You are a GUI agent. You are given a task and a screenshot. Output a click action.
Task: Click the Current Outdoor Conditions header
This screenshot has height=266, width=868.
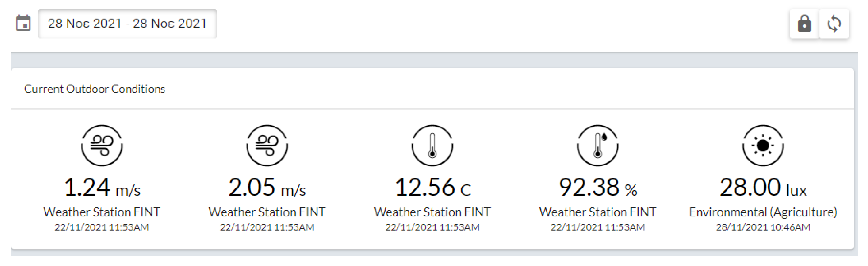(95, 89)
